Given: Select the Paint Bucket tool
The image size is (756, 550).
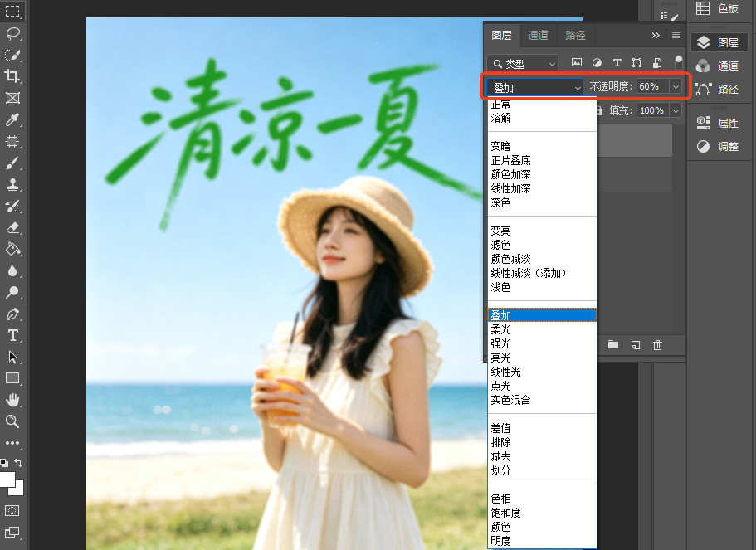Looking at the screenshot, I should [12, 249].
